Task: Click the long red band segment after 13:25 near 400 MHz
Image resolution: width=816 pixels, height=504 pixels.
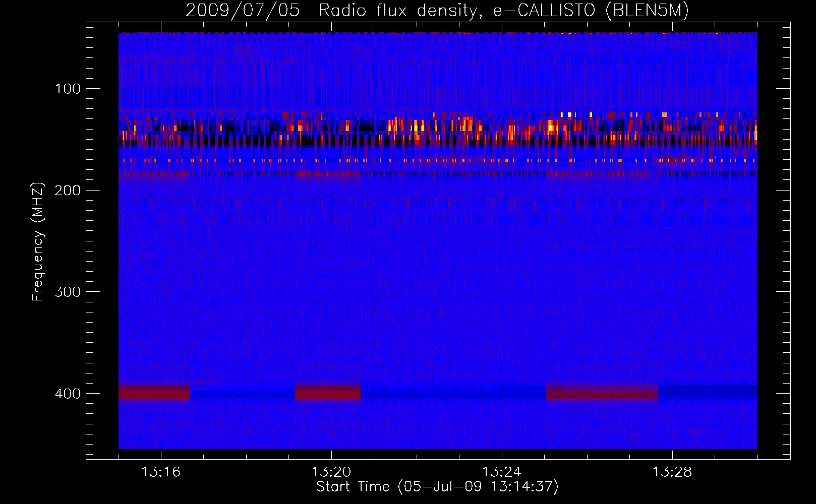Action: click(x=602, y=392)
